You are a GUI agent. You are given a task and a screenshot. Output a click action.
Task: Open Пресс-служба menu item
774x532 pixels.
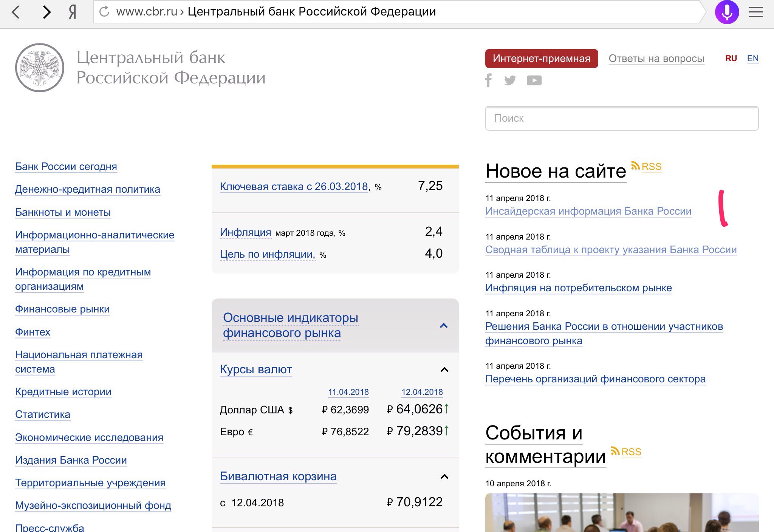point(50,527)
